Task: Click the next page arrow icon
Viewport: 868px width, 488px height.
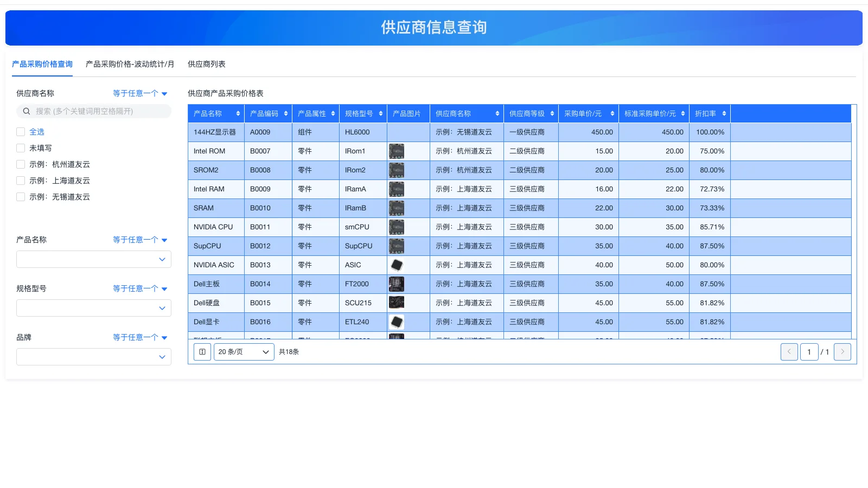Action: point(842,351)
